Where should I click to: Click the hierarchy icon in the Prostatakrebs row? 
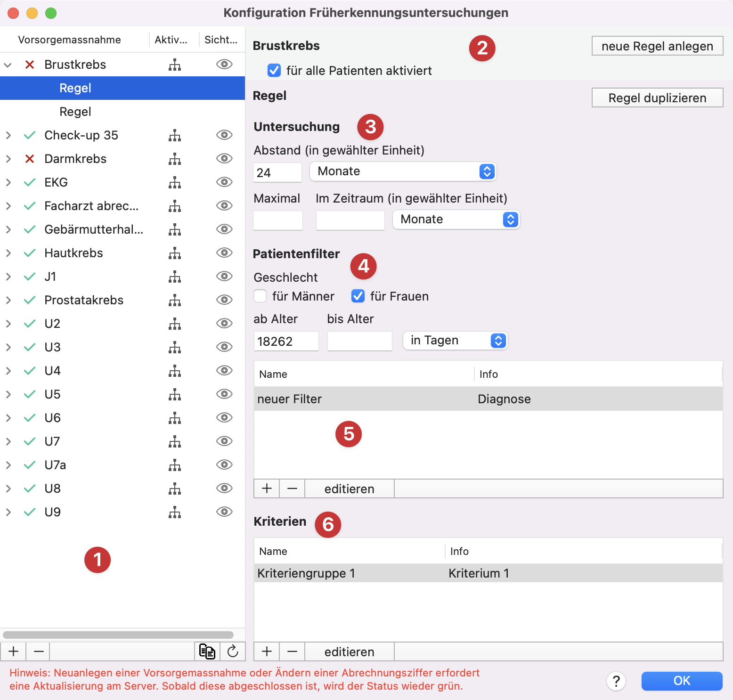[x=175, y=300]
